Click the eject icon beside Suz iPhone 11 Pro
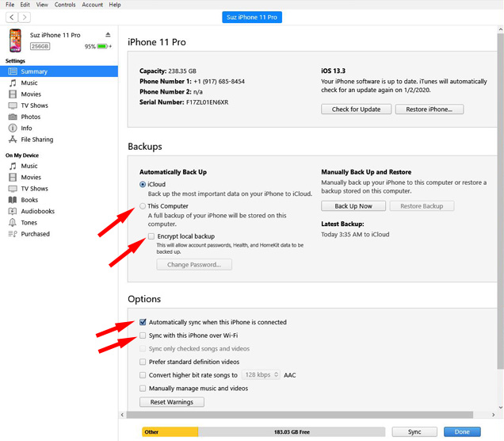Viewport: 504px width, 441px height. (x=108, y=35)
